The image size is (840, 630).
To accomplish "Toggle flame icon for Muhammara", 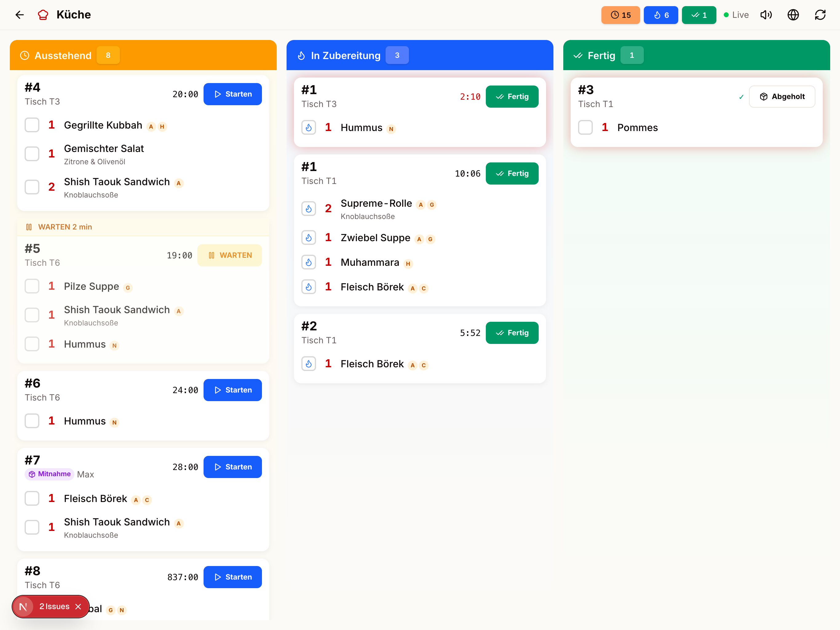I will tap(309, 262).
